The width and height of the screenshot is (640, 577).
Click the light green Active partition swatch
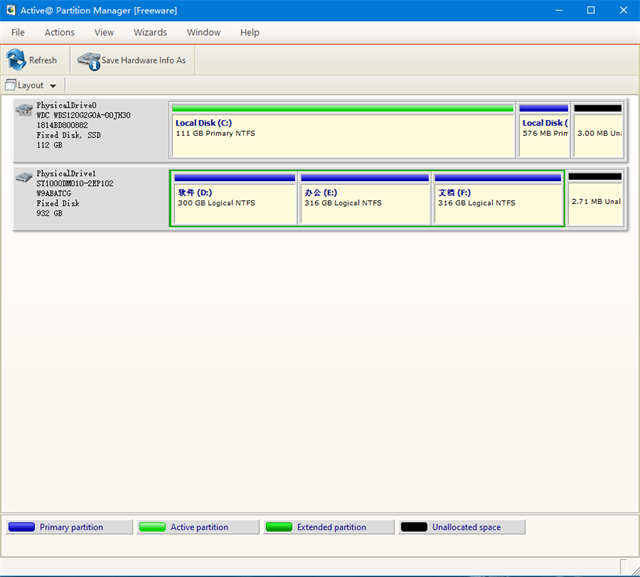point(152,527)
